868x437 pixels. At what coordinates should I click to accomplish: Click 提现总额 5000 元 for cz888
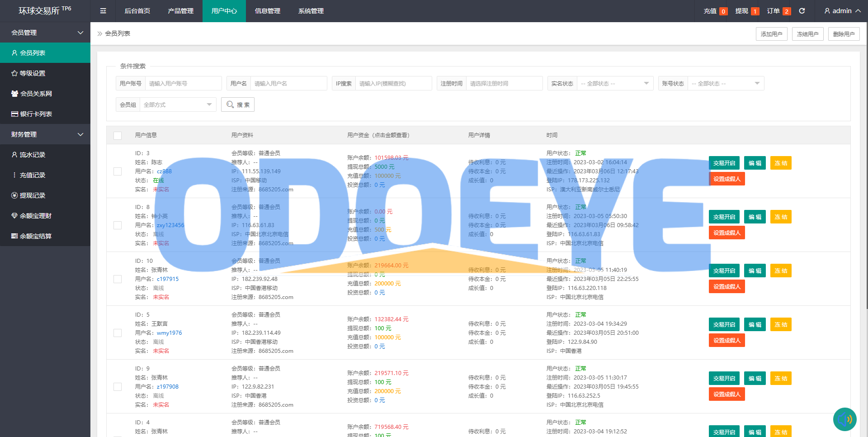384,167
